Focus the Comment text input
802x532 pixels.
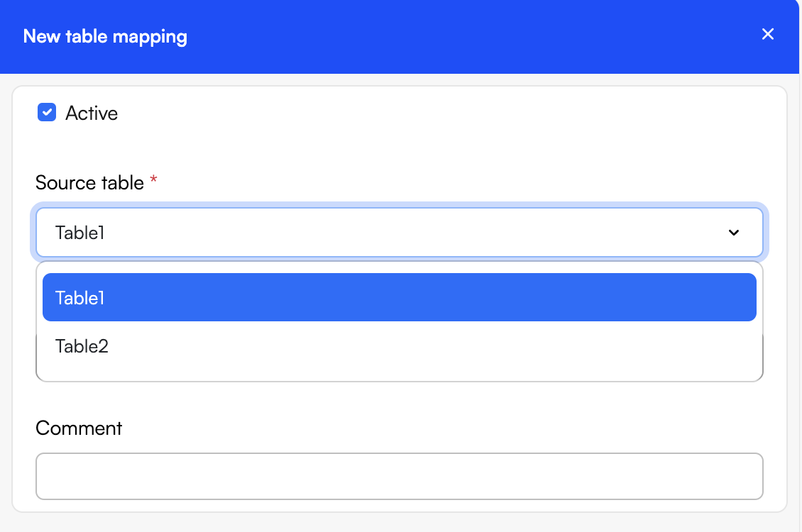point(399,476)
